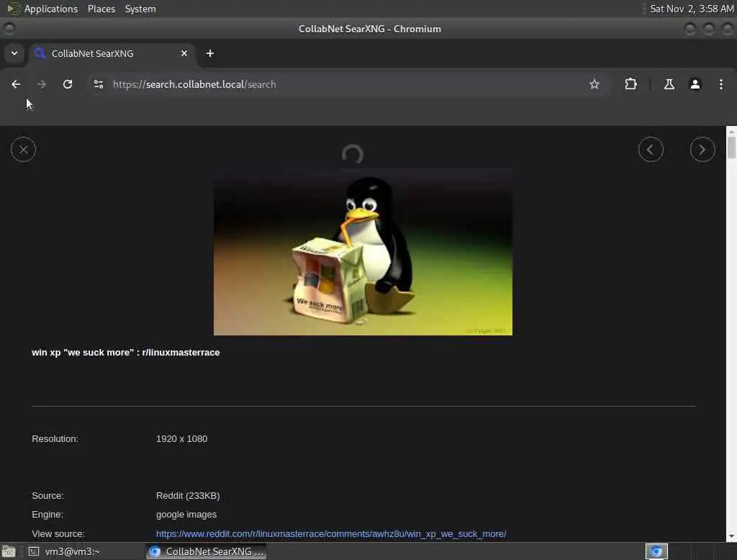737x560 pixels.
Task: Expand the tab search dropdown
Action: point(14,53)
